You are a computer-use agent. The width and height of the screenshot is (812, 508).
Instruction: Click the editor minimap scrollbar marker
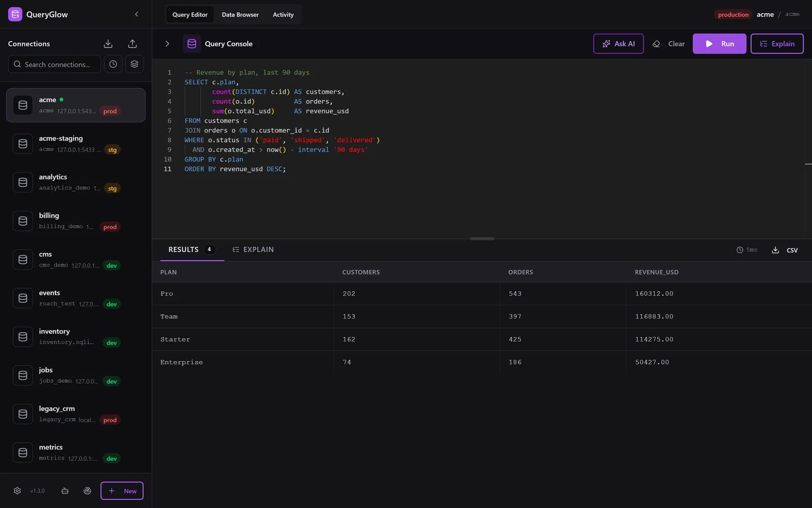click(x=808, y=164)
